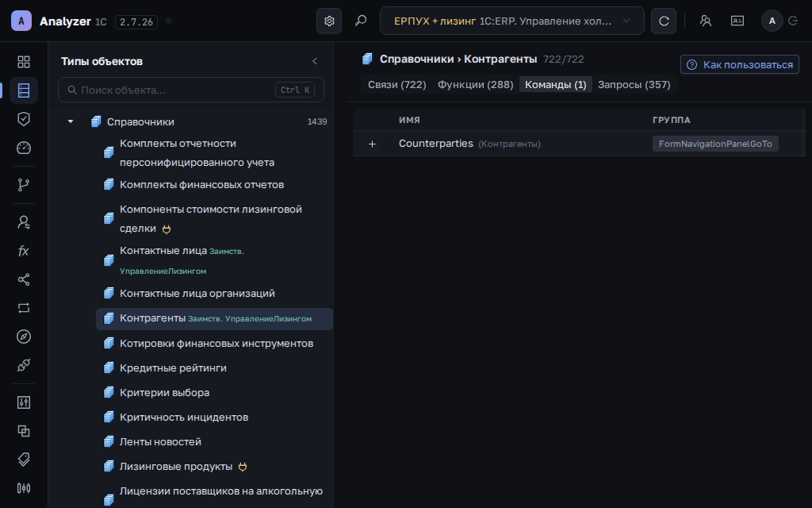Click the git branch icon in the sidebar
812x508 pixels.
tap(24, 184)
